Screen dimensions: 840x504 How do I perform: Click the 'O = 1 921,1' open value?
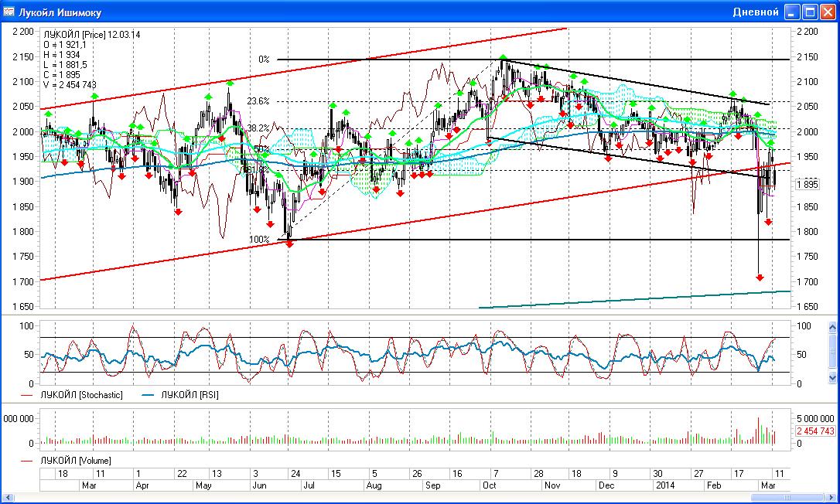tap(65, 45)
